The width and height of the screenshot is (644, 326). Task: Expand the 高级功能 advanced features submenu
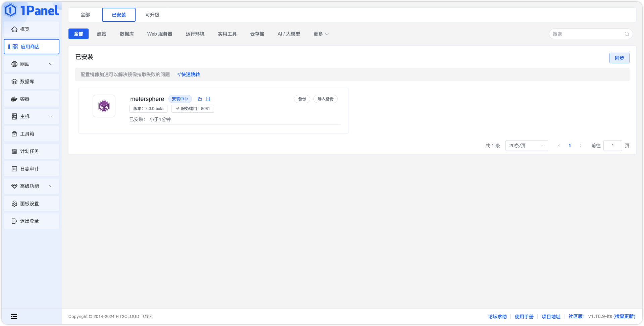32,186
